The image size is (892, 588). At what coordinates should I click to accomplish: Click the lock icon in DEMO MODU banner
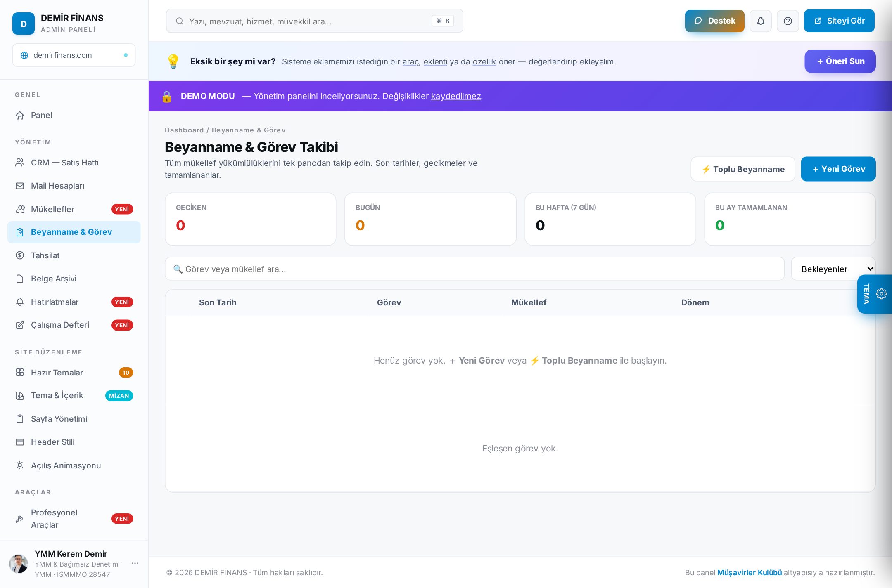(166, 97)
